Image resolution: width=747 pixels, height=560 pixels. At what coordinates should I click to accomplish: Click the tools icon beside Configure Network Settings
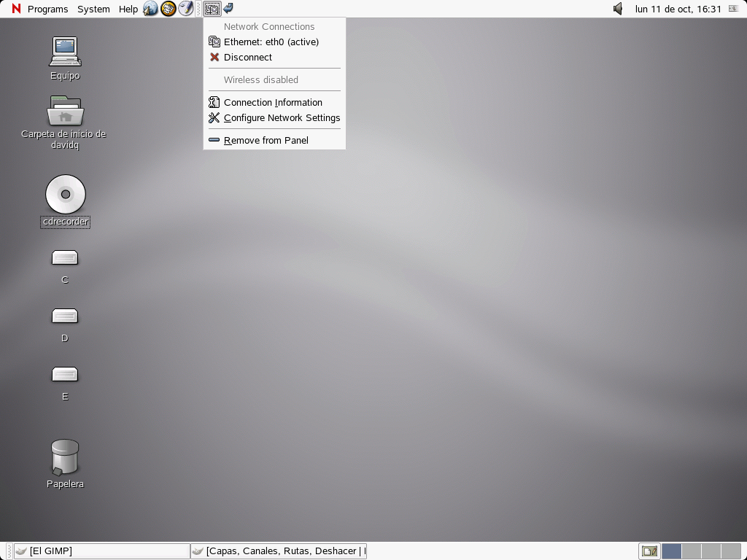click(214, 117)
